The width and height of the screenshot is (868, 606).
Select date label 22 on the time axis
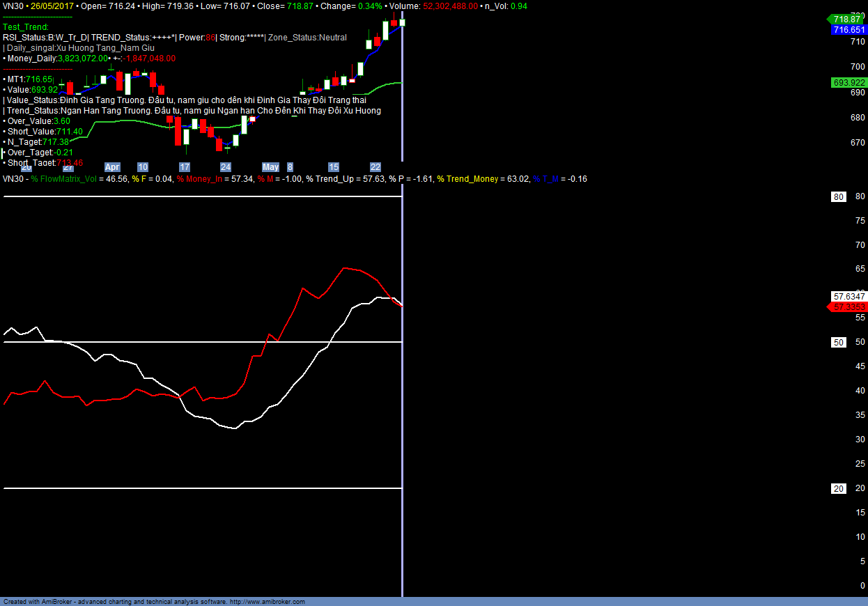(x=375, y=167)
